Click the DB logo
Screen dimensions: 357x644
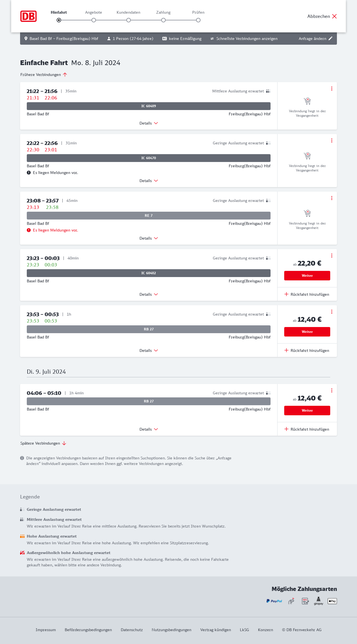pos(28,16)
